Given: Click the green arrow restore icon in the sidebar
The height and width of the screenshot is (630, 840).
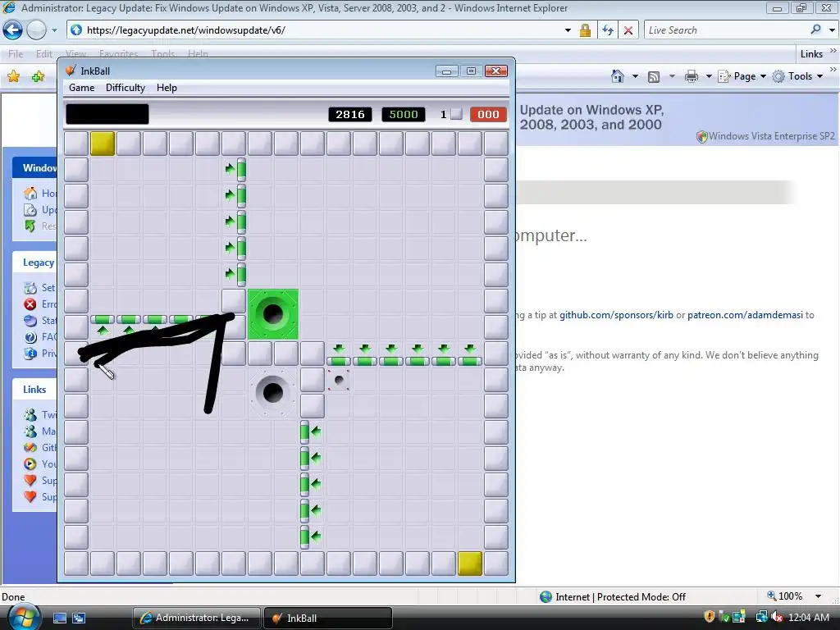Looking at the screenshot, I should 30,226.
